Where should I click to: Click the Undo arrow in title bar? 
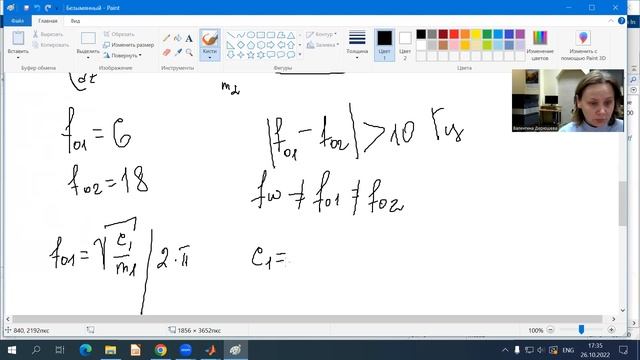pyautogui.click(x=37, y=8)
